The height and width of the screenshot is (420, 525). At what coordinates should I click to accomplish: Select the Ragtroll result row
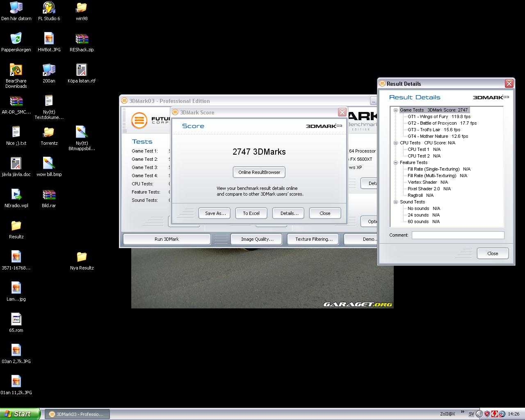[420, 195]
